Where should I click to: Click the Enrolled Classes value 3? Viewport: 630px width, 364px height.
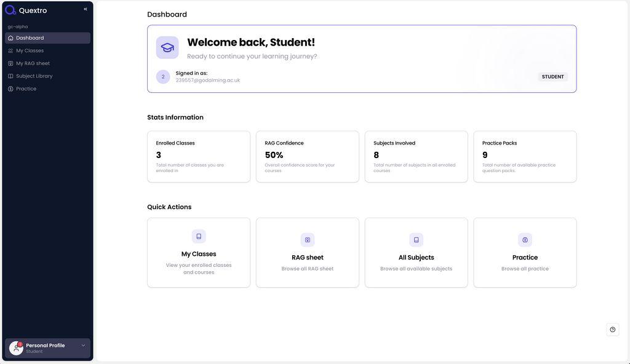tap(158, 155)
